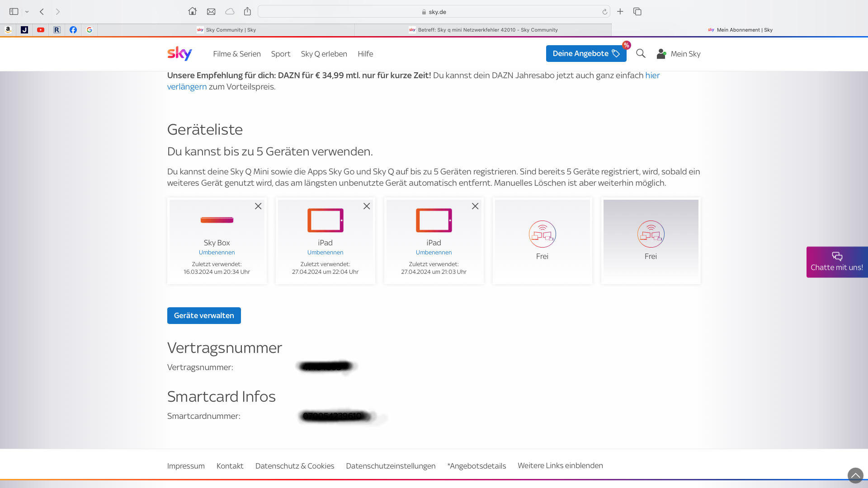The width and height of the screenshot is (868, 488).
Task: Open Google bookmark favicon
Action: [x=90, y=30]
